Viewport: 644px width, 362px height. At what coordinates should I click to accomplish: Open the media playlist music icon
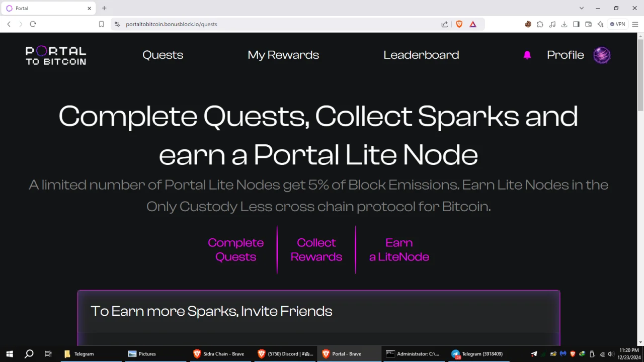(x=552, y=24)
